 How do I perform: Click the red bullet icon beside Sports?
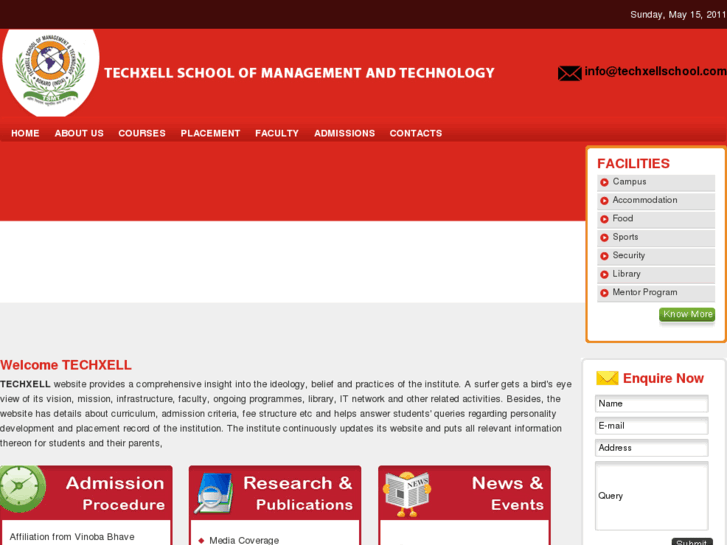point(604,237)
